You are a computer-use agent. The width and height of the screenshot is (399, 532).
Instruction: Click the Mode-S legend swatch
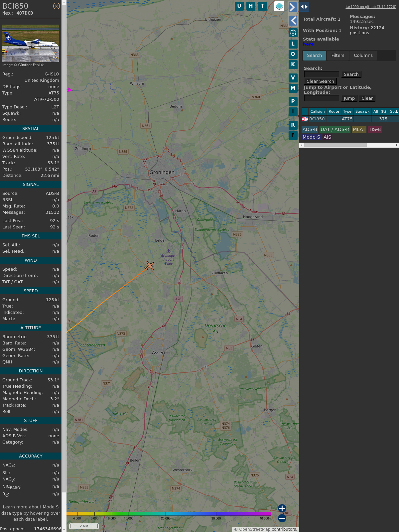(x=311, y=137)
